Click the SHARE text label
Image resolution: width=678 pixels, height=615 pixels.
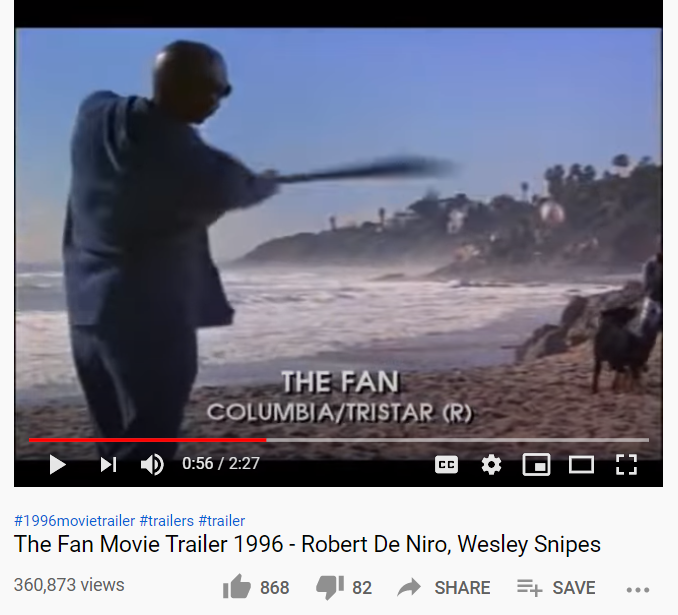tap(462, 588)
